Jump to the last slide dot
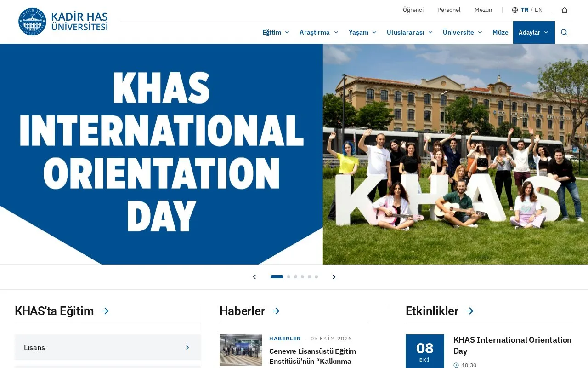588x368 pixels. click(316, 277)
